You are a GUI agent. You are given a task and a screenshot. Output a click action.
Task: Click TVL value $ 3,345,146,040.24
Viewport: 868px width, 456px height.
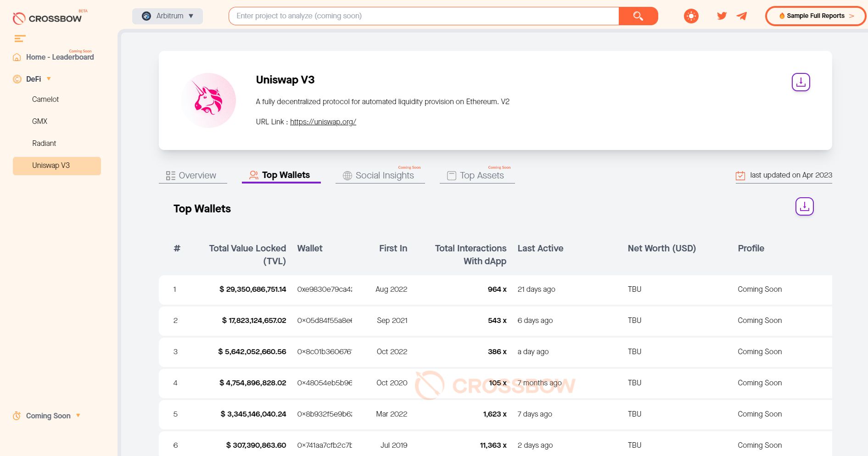click(253, 414)
